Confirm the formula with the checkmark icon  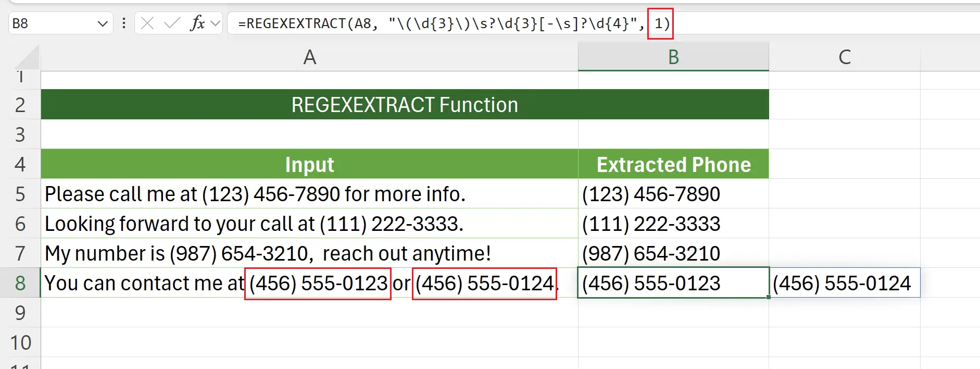tap(172, 23)
